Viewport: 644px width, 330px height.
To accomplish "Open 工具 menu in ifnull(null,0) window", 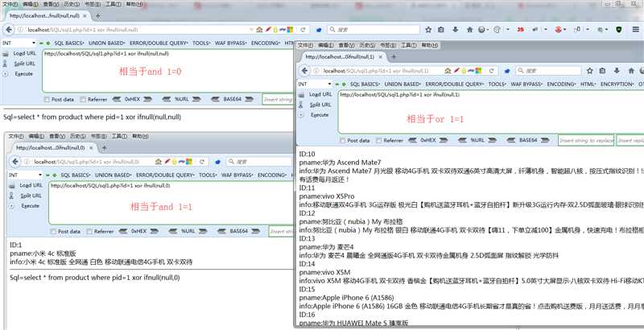I will point(120,136).
